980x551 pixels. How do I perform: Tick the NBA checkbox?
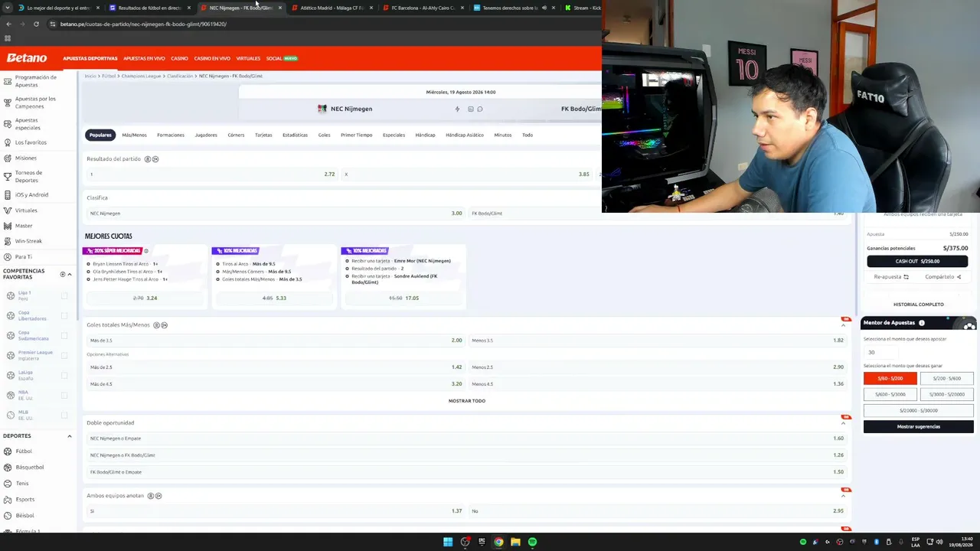[x=64, y=395]
